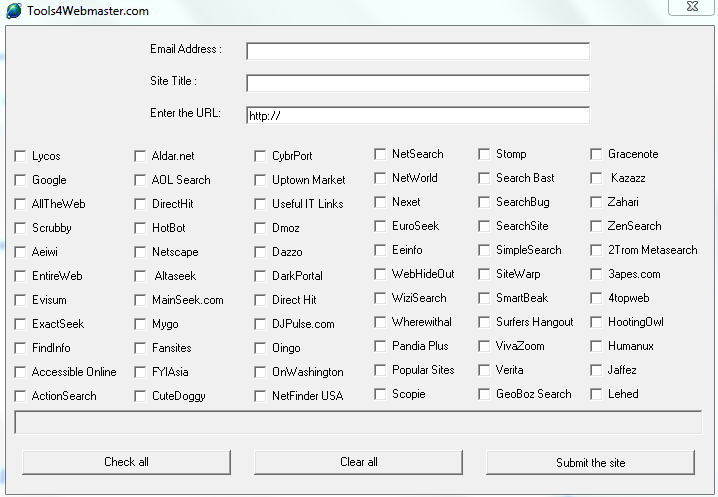Enable the DarkPortal checkbox
The width and height of the screenshot is (718, 497).
pyautogui.click(x=260, y=276)
